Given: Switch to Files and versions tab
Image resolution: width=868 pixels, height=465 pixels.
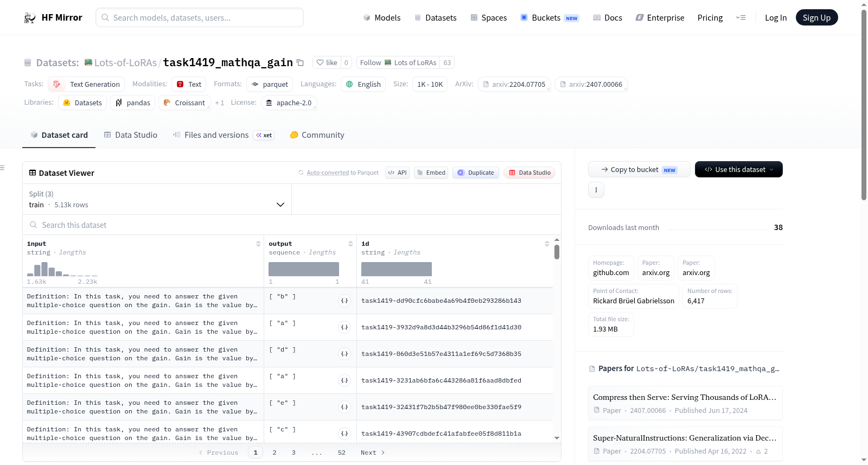Looking at the screenshot, I should pyautogui.click(x=224, y=135).
